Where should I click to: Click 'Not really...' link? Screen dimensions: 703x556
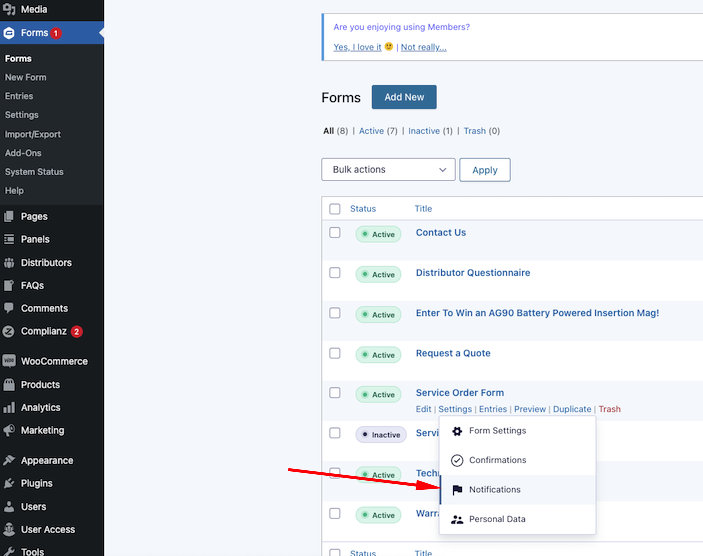pyautogui.click(x=424, y=47)
